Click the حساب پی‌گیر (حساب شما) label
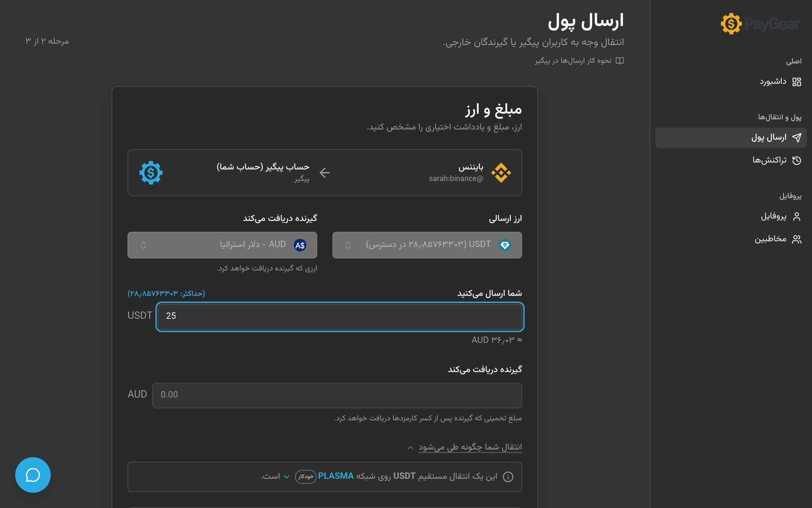 (x=263, y=167)
